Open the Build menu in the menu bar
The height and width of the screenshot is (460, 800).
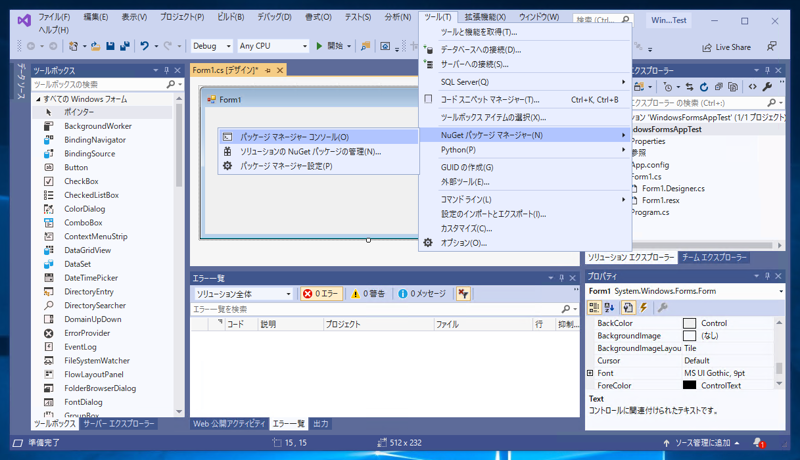(x=231, y=17)
